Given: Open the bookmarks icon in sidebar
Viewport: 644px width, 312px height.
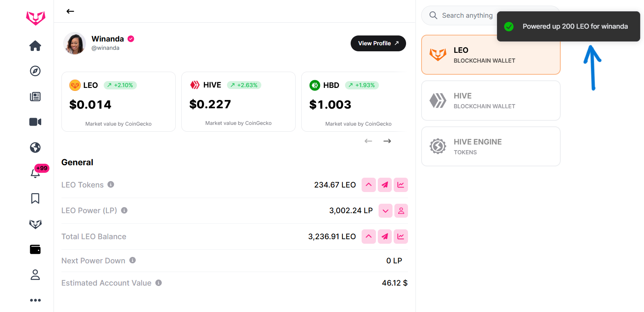Looking at the screenshot, I should [35, 198].
